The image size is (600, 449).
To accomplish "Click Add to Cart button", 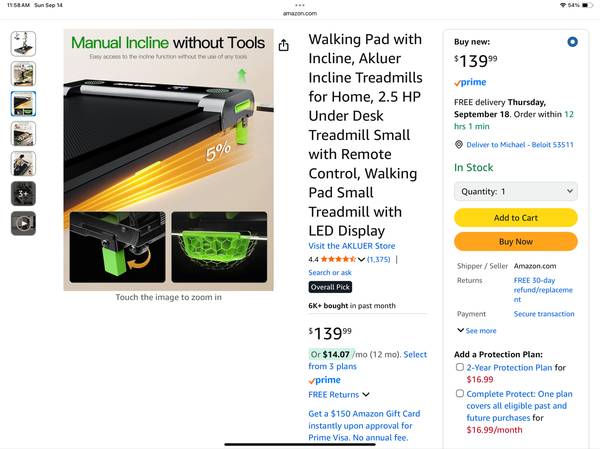I will (515, 218).
